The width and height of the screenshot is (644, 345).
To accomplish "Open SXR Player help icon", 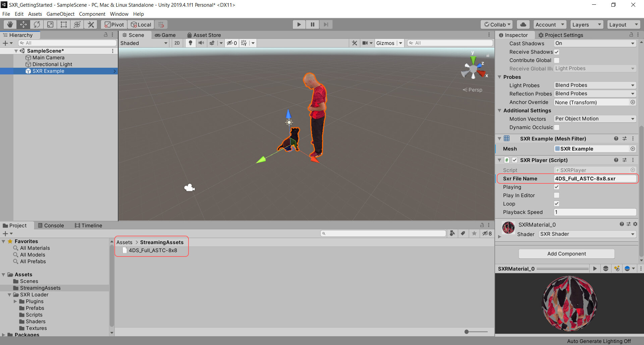I will tap(616, 160).
